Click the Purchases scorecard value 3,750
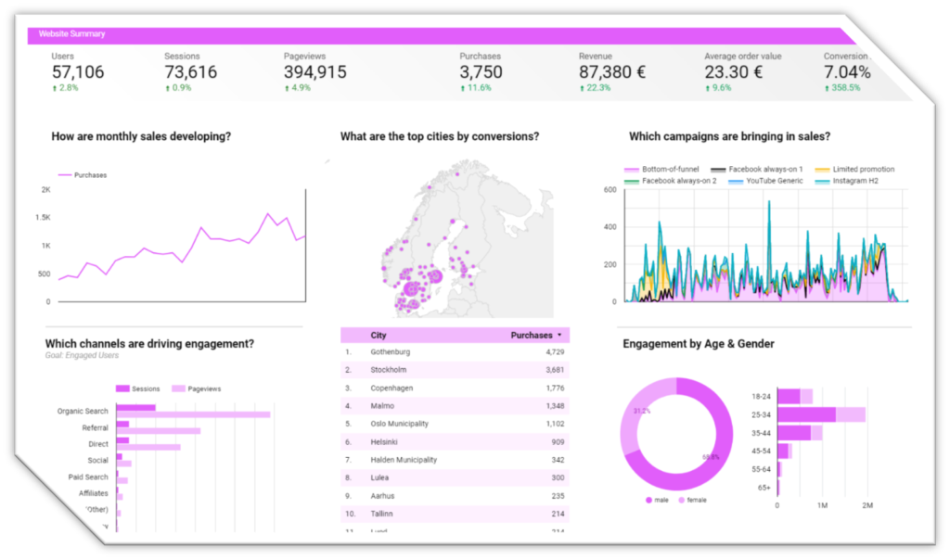The width and height of the screenshot is (950, 560). pos(481,72)
